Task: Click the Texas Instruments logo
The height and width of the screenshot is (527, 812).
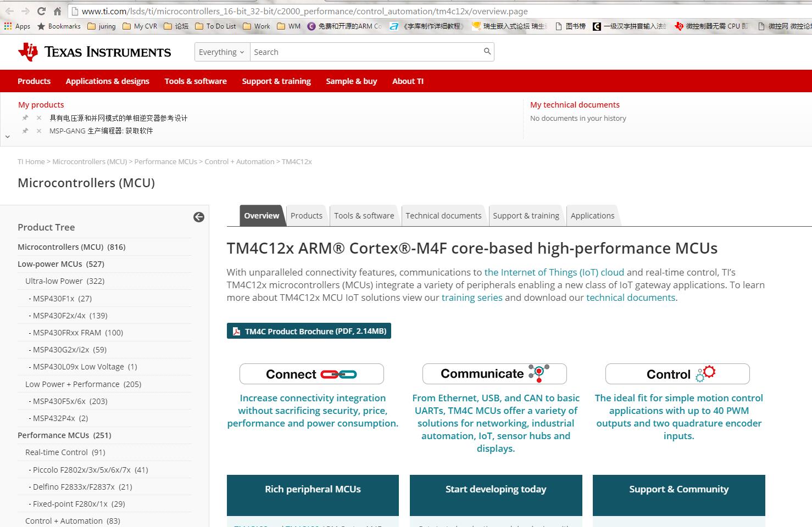Action: (x=94, y=52)
